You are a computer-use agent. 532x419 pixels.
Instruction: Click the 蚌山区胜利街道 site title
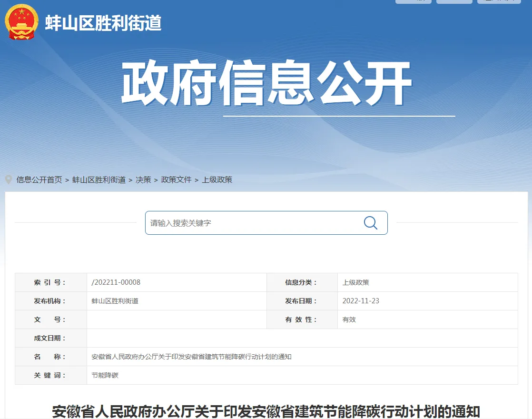coord(103,23)
